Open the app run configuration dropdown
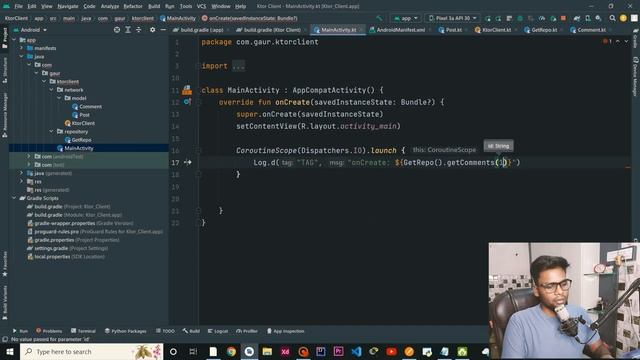 (405, 18)
